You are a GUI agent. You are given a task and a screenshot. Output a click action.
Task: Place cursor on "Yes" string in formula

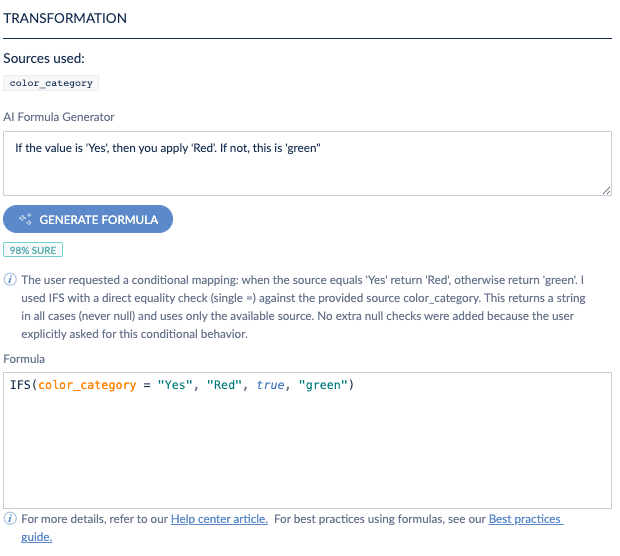(x=175, y=386)
